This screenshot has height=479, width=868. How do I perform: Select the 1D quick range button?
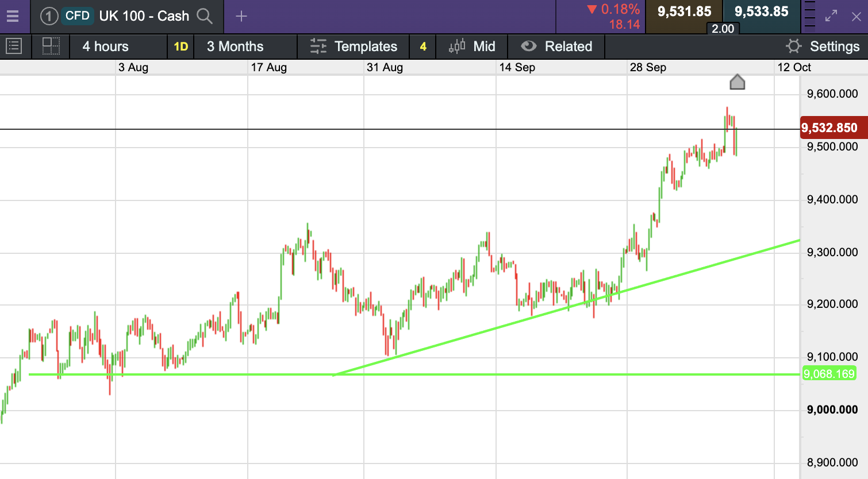pyautogui.click(x=181, y=47)
